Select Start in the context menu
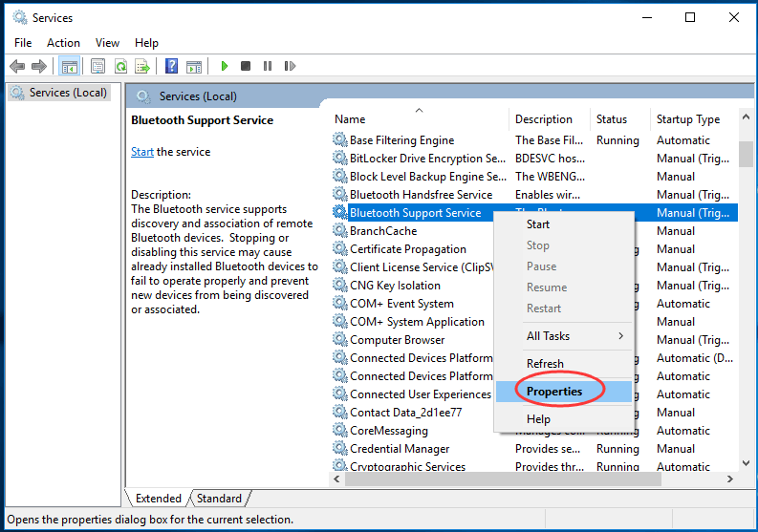The width and height of the screenshot is (758, 532). pos(538,224)
